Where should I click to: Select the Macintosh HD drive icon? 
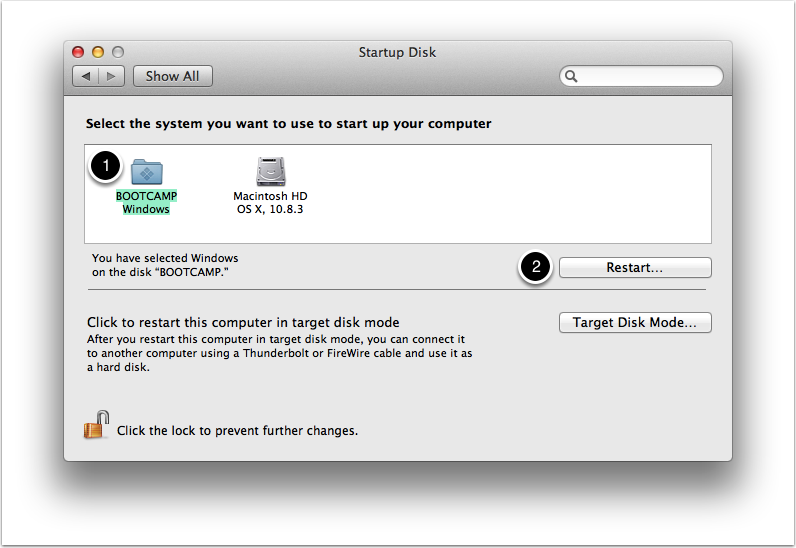tap(271, 171)
